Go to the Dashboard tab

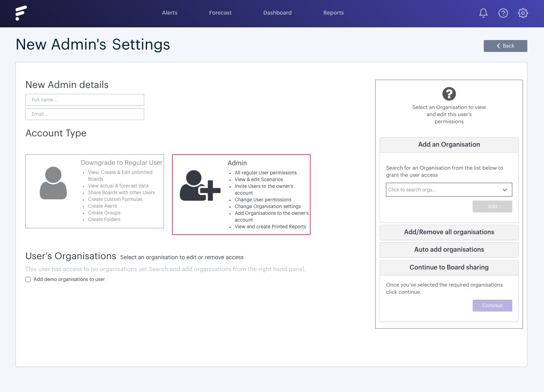[x=277, y=13]
